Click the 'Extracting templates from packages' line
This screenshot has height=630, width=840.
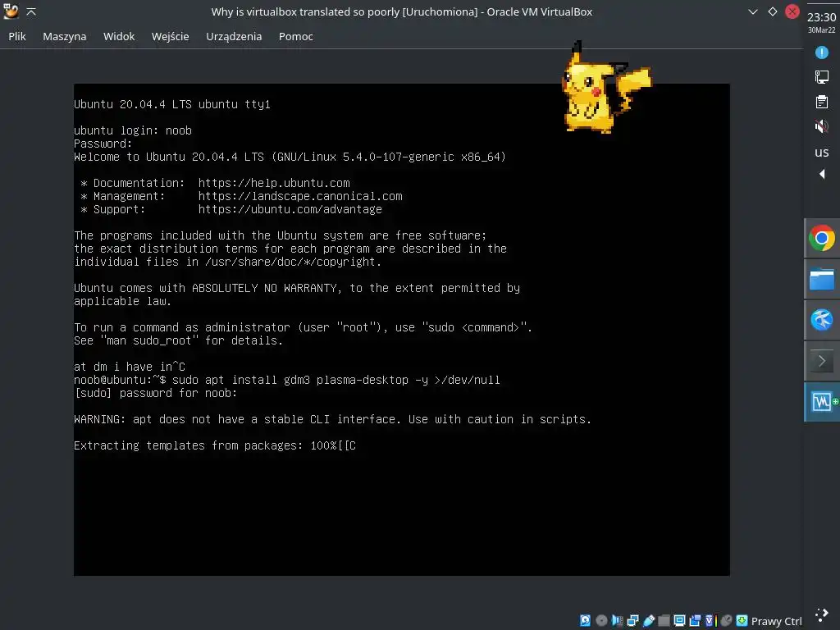tap(214, 445)
